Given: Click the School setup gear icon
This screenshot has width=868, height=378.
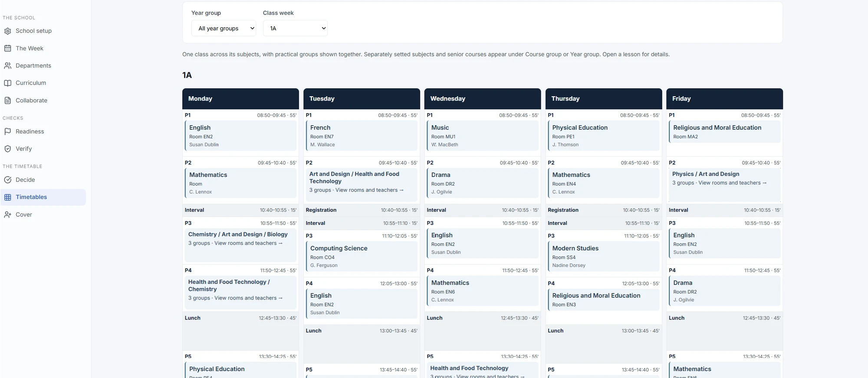Looking at the screenshot, I should point(7,31).
